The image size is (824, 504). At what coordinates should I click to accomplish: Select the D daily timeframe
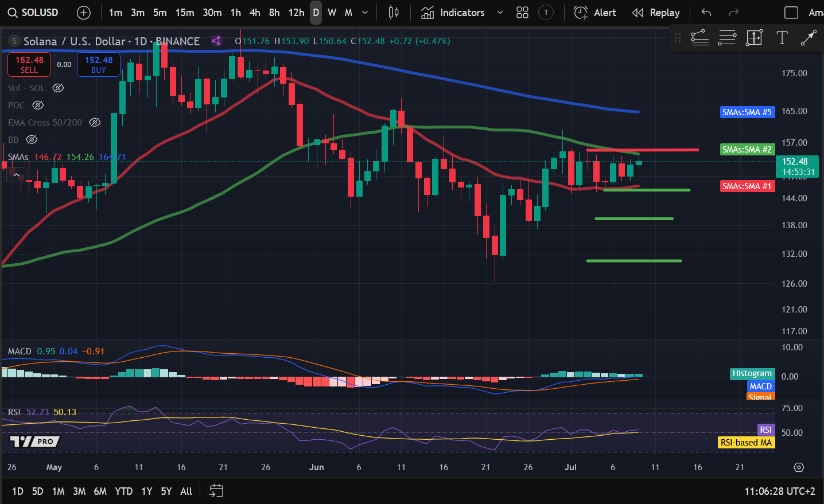click(x=316, y=13)
